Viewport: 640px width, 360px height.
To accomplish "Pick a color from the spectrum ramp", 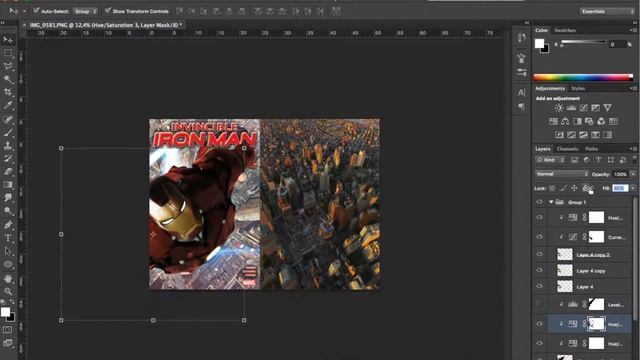I will [x=583, y=77].
